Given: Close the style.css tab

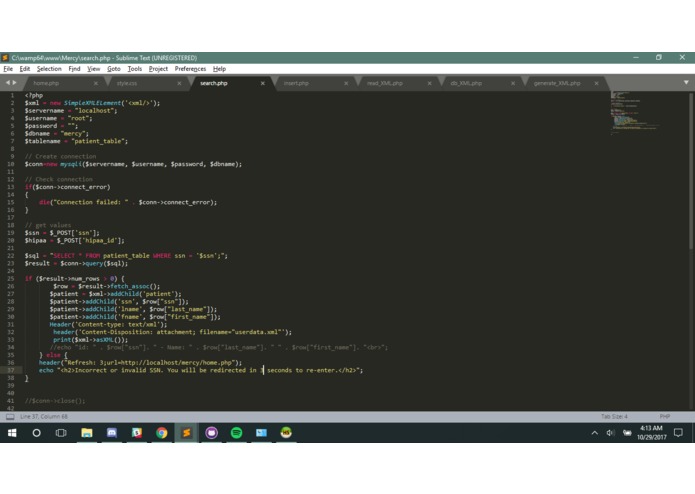Looking at the screenshot, I should 179,83.
